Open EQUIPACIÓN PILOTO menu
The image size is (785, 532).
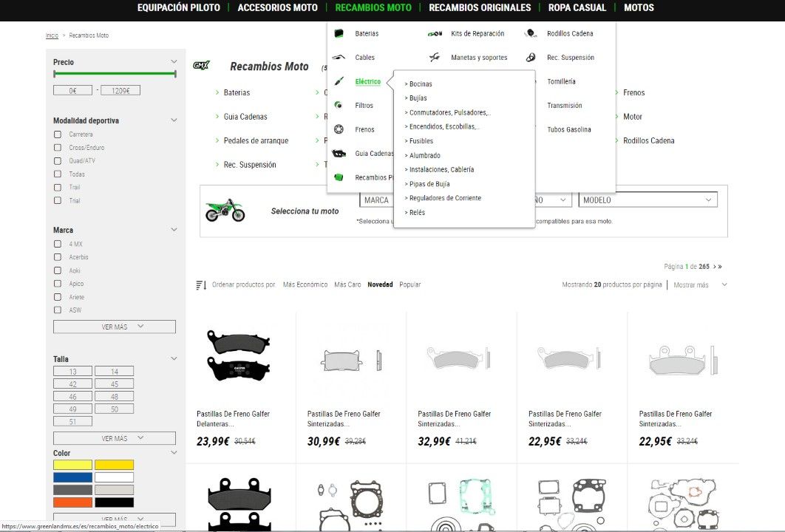[179, 7]
